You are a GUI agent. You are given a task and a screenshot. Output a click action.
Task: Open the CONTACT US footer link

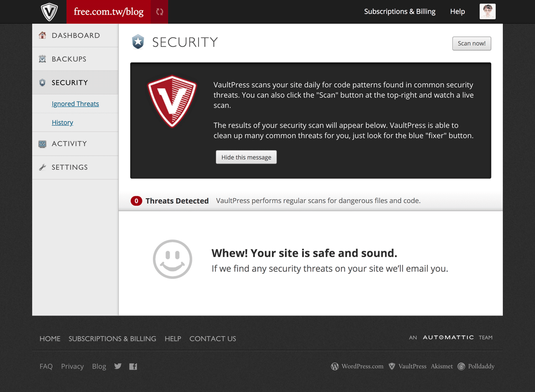(x=213, y=339)
